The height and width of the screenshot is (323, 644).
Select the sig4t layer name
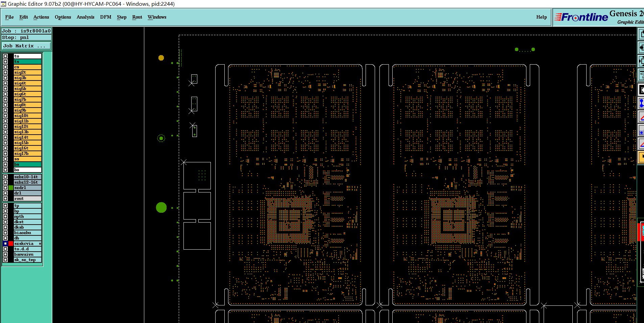point(27,83)
